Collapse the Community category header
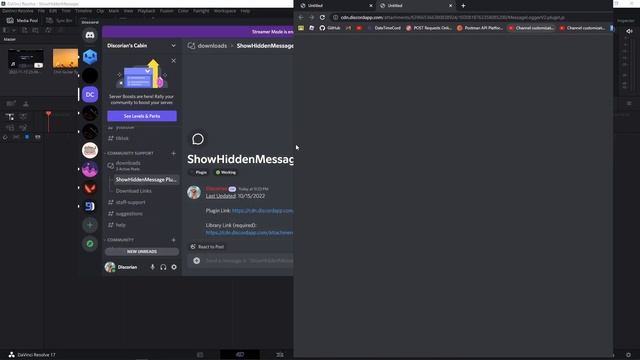 pos(119,240)
